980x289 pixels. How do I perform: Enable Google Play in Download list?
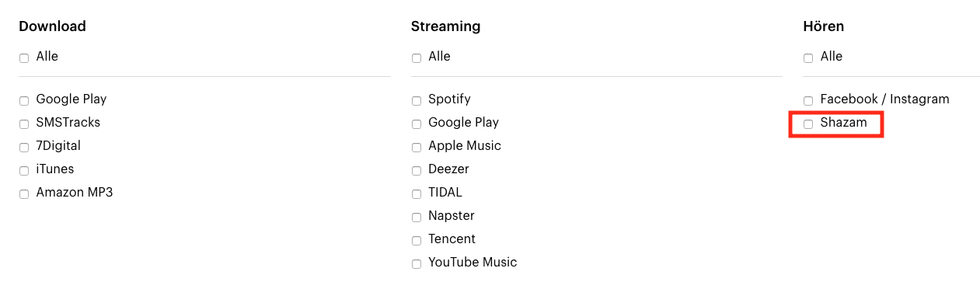pyautogui.click(x=24, y=101)
